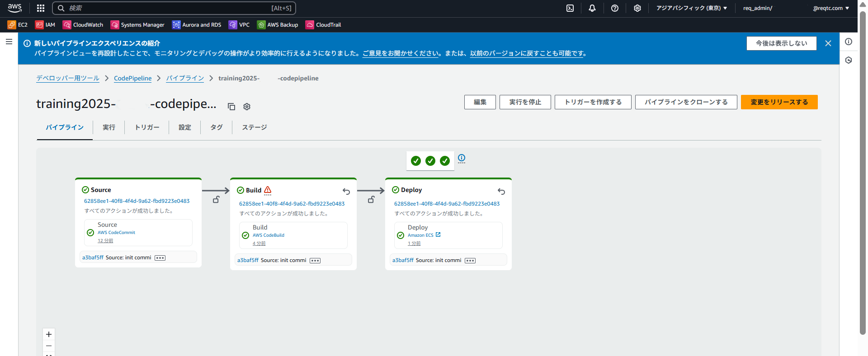Toggle transition lock between Source and Build
868x356 pixels.
(216, 199)
